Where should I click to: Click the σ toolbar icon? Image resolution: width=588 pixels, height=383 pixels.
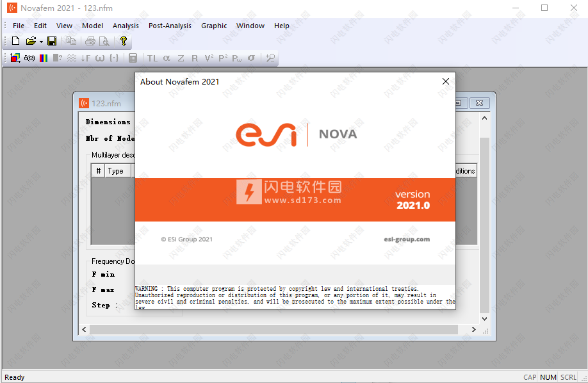[251, 58]
